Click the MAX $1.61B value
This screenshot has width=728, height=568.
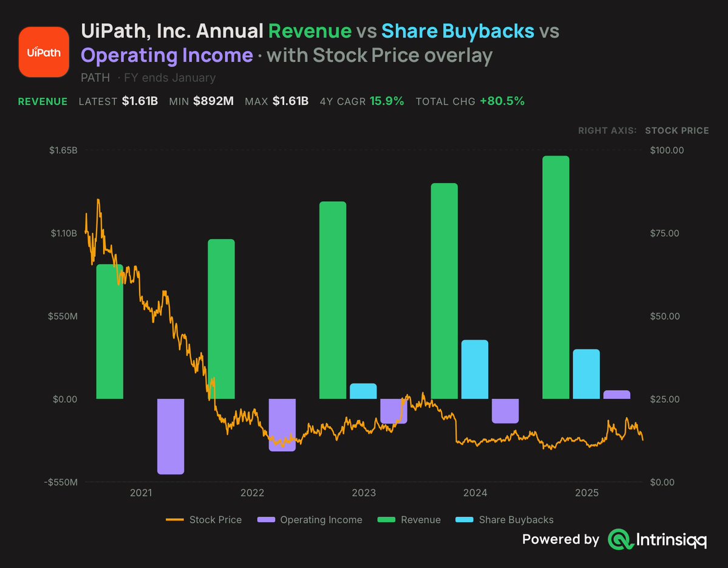point(290,101)
